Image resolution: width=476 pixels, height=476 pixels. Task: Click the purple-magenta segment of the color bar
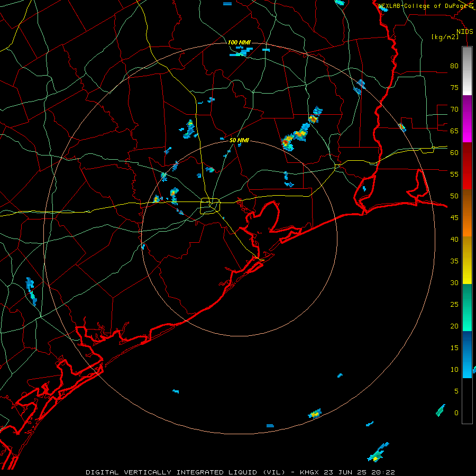point(467,118)
